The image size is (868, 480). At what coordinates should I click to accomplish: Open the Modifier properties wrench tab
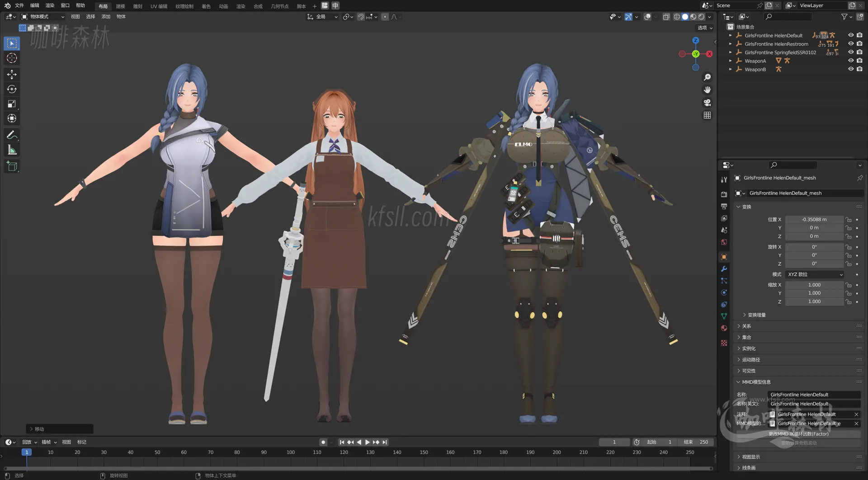coord(724,269)
